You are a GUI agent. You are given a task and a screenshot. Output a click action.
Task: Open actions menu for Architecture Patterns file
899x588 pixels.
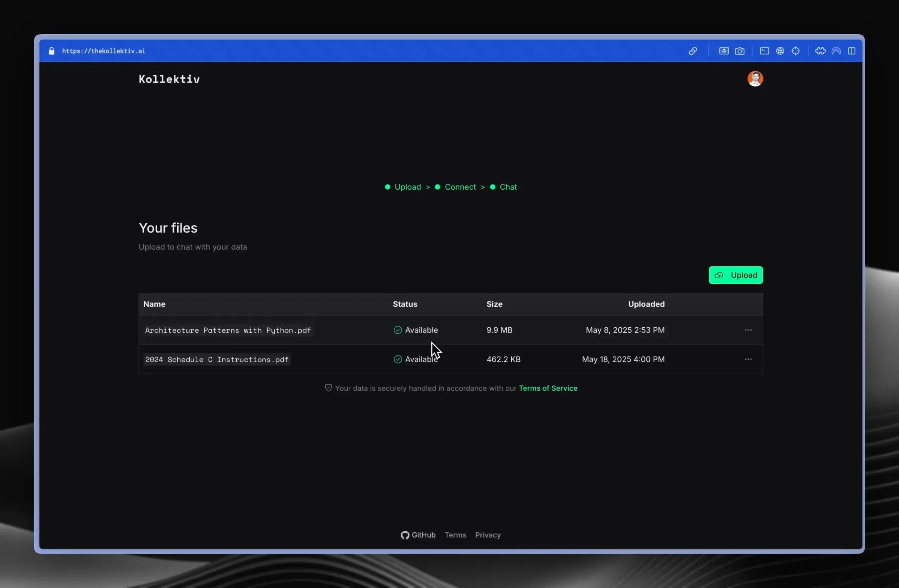[748, 330]
